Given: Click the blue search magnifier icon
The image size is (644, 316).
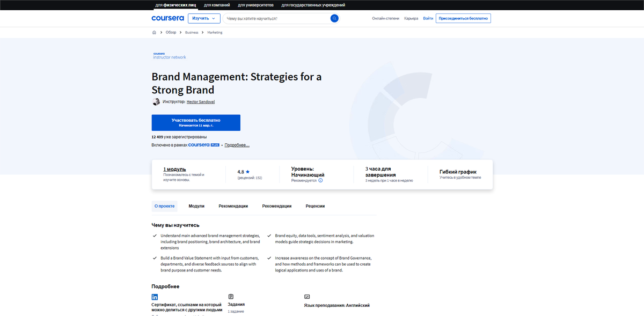Looking at the screenshot, I should [334, 18].
